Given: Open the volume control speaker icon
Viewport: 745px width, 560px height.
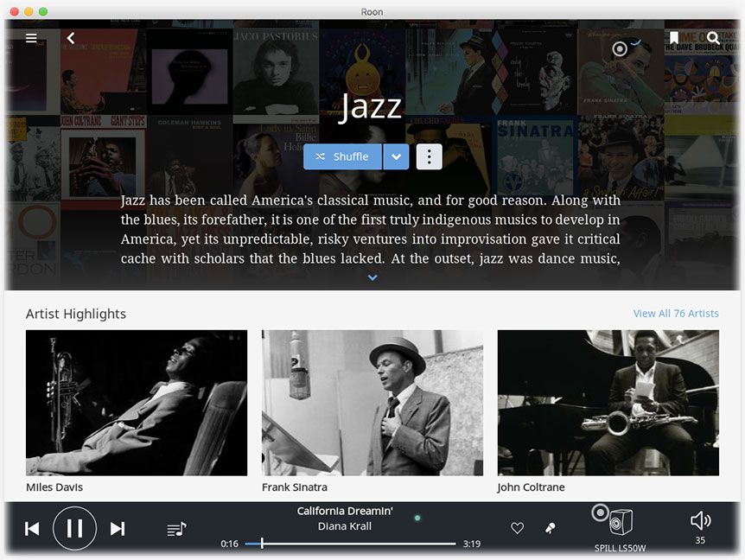Looking at the screenshot, I should [x=700, y=521].
